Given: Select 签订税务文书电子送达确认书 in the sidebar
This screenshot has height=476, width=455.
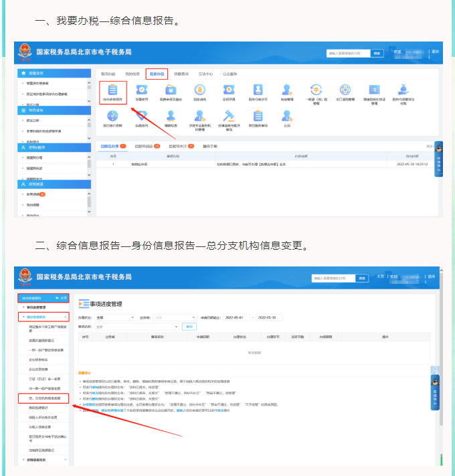Looking at the screenshot, I should click(x=48, y=439).
